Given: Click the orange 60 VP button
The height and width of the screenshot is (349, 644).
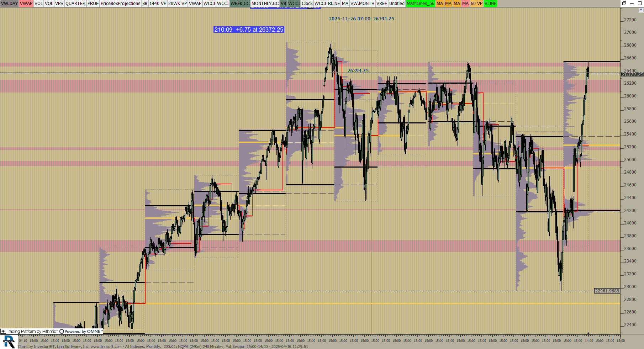Looking at the screenshot, I should pos(476,4).
